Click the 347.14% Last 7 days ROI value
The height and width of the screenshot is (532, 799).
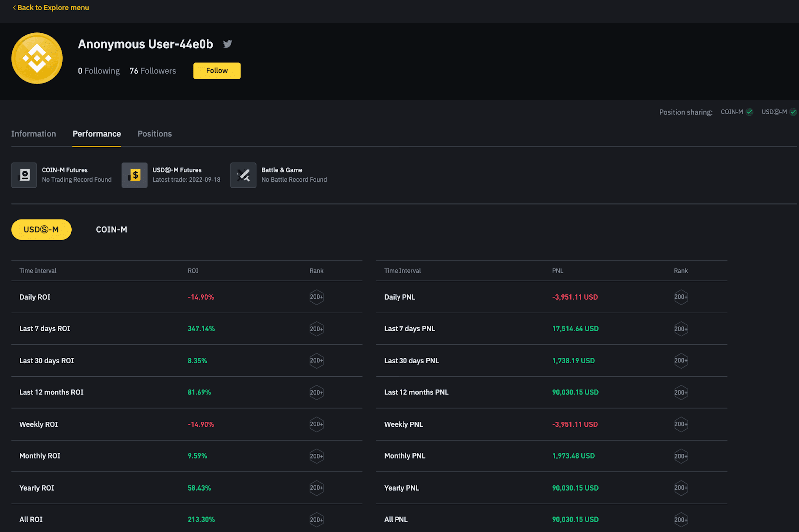tap(201, 329)
